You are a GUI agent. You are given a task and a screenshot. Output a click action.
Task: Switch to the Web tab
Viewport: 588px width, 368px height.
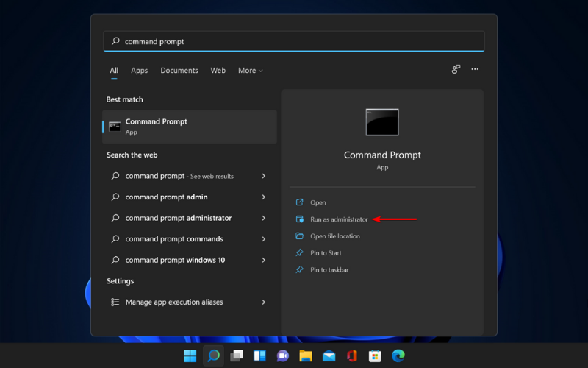218,71
